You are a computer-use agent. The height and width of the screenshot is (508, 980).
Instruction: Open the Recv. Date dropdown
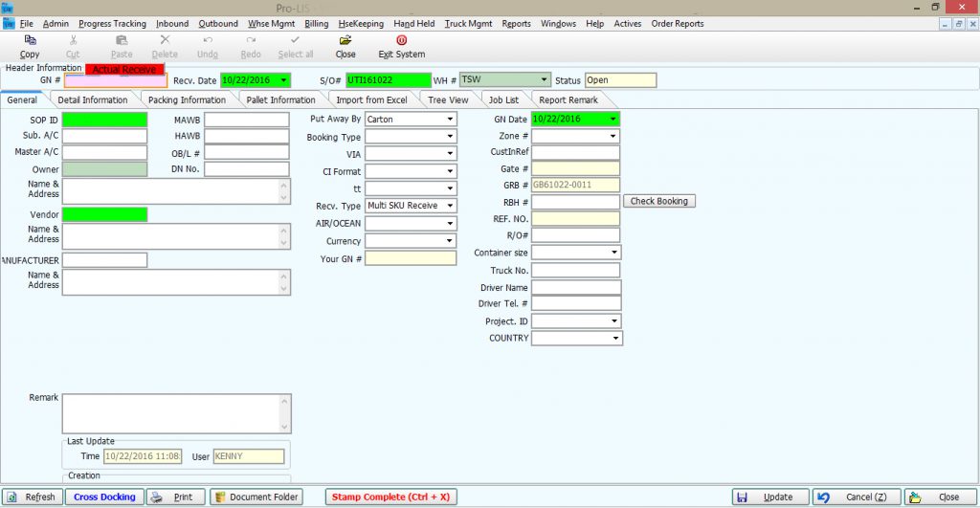pyautogui.click(x=284, y=80)
